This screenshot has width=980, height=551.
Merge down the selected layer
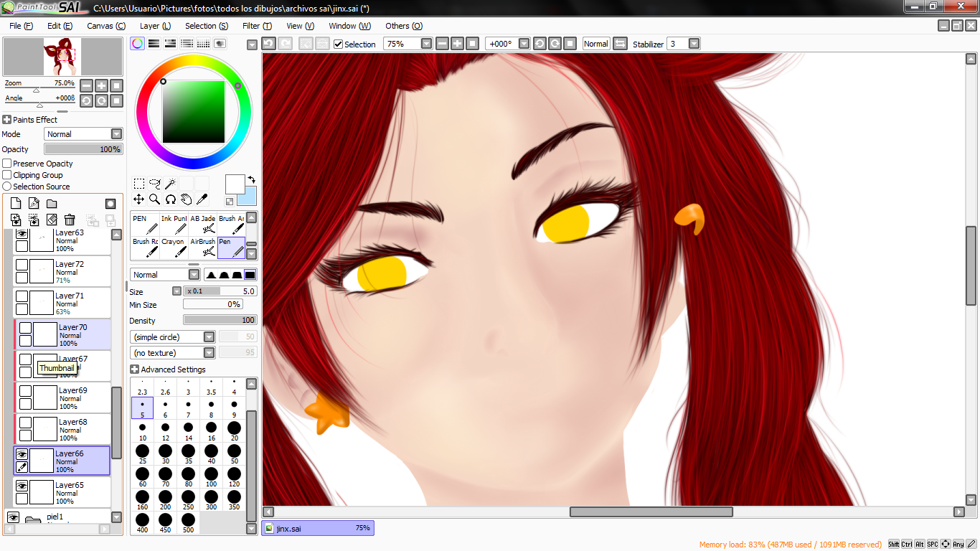point(34,220)
